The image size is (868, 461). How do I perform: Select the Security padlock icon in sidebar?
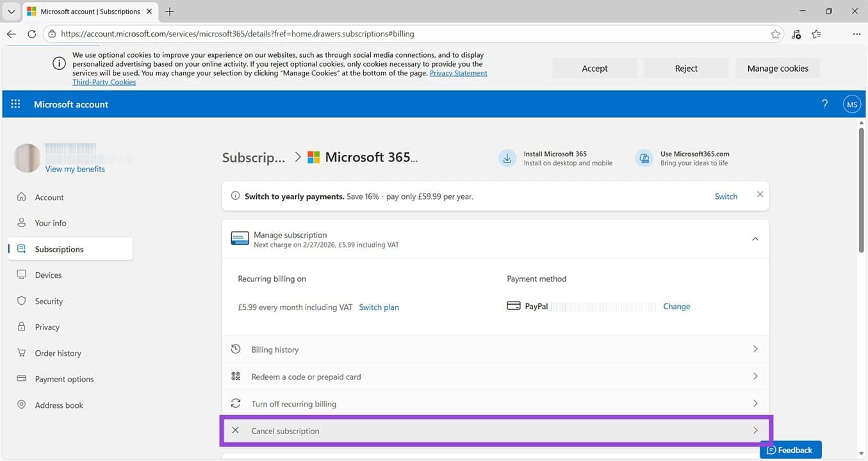[21, 301]
